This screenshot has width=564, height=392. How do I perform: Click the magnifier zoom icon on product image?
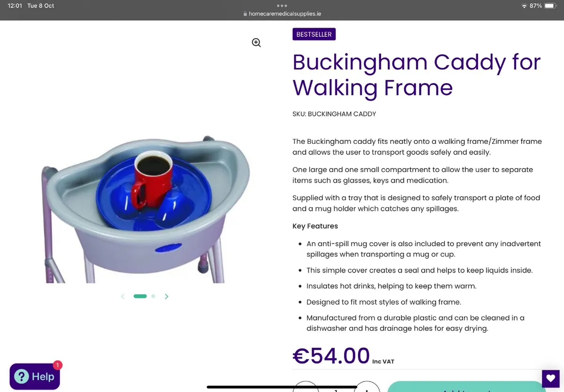256,43
